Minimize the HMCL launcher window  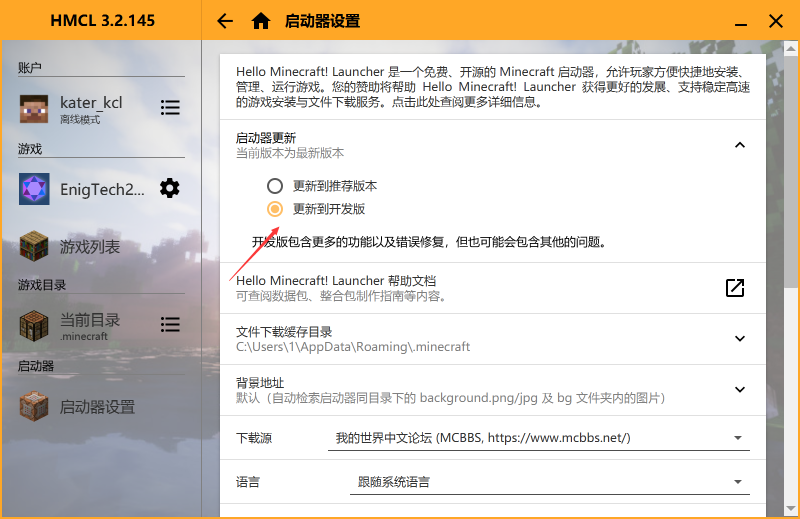(739, 21)
